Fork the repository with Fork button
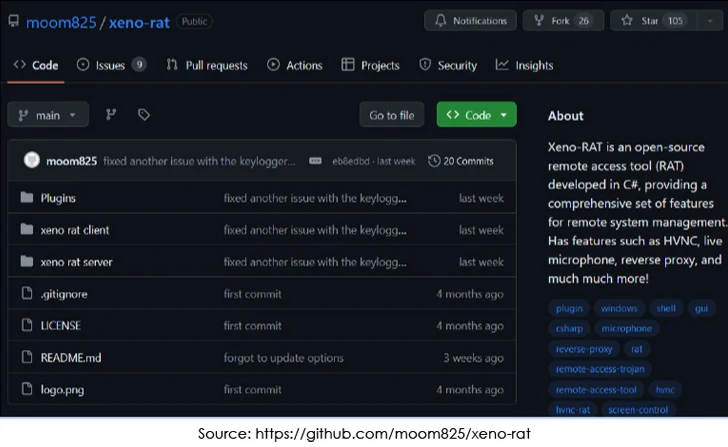Image resolution: width=728 pixels, height=447 pixels. (563, 21)
